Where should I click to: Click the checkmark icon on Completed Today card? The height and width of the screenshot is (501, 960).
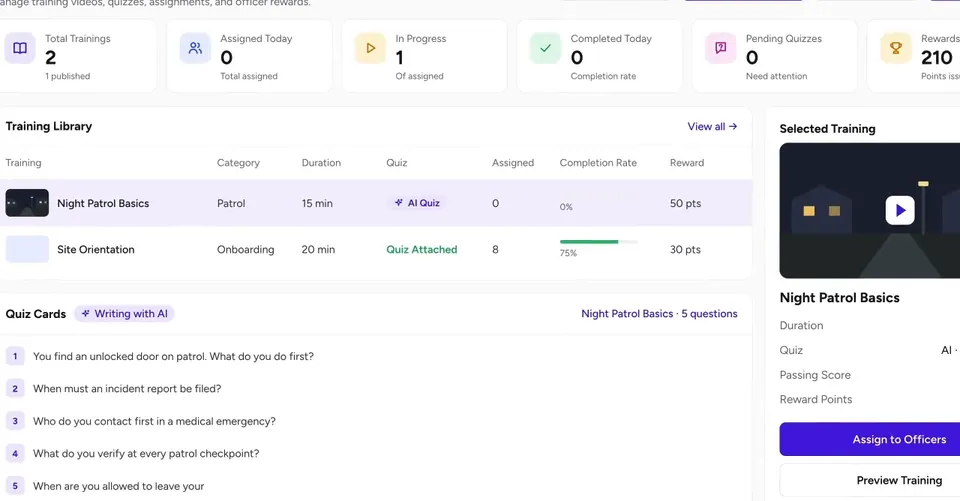546,48
